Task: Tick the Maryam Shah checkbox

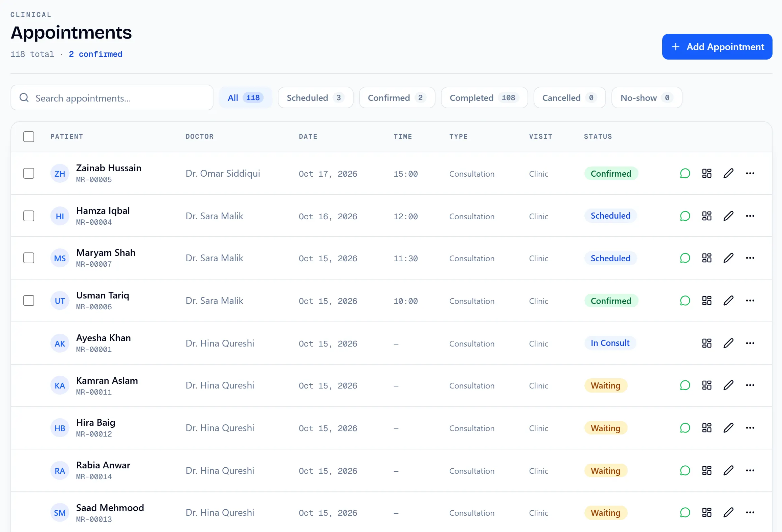Action: click(29, 258)
